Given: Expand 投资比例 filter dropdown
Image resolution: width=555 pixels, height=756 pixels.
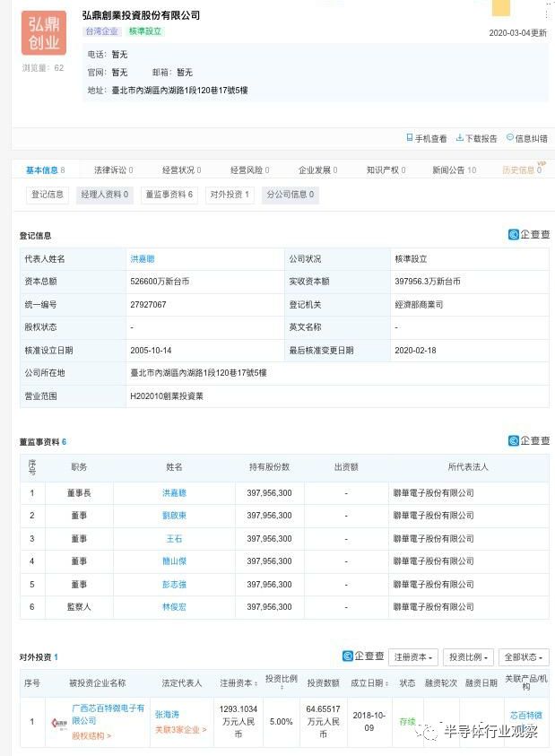Looking at the screenshot, I should pos(468,657).
